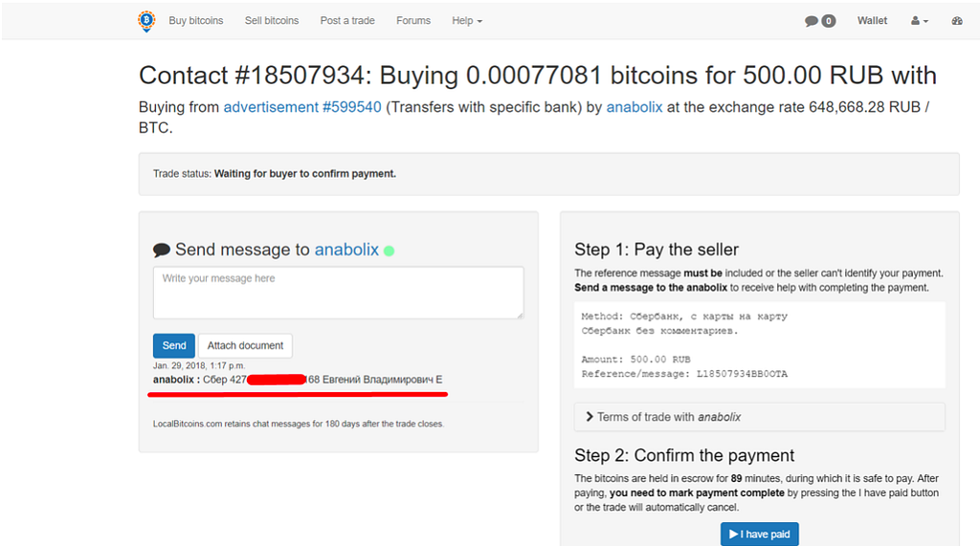This screenshot has height=546, width=980.
Task: Open the Wallet page
Action: click(x=872, y=21)
